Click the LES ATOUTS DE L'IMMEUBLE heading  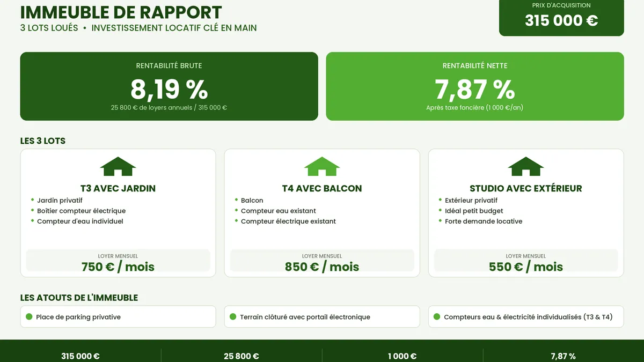point(79,298)
